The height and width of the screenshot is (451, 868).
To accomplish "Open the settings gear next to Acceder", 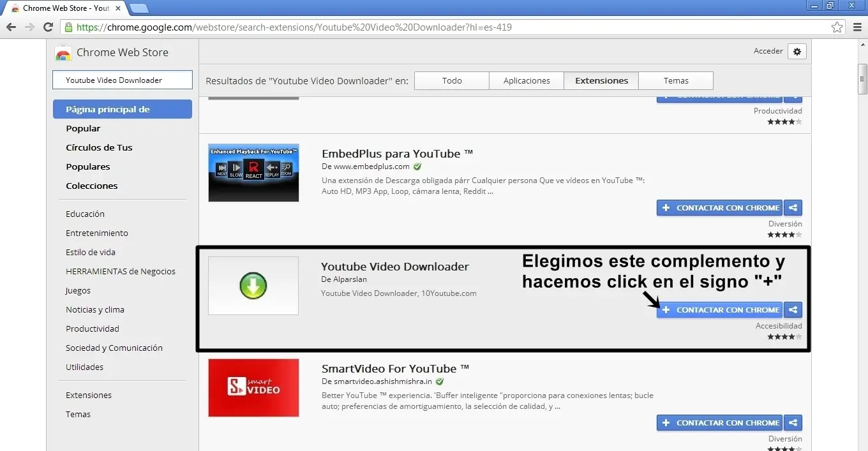I will [x=797, y=52].
